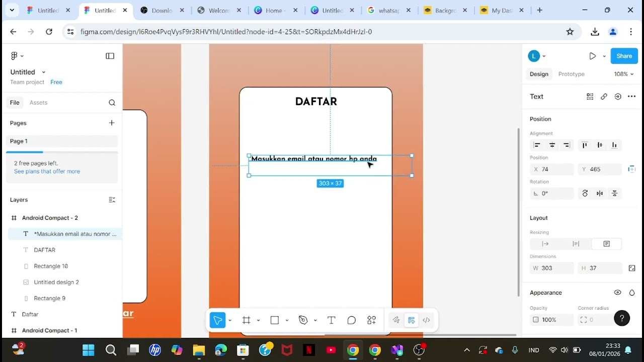Image resolution: width=644 pixels, height=362 pixels.
Task: Click the Present play icon
Action: pos(593,56)
